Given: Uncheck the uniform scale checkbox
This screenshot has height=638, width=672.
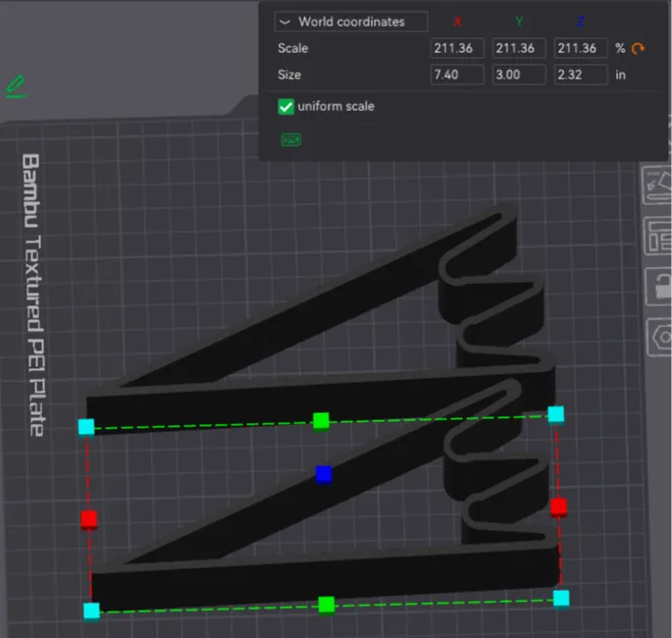Looking at the screenshot, I should coord(285,107).
